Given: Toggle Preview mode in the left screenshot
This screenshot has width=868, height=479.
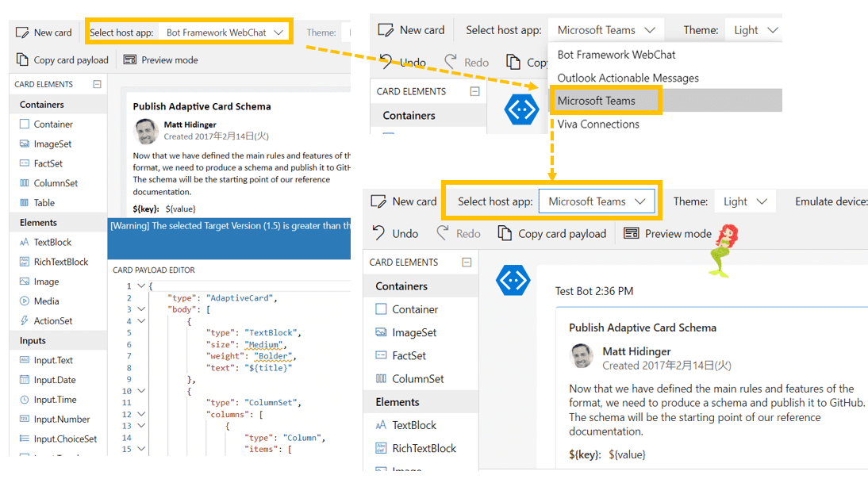Looking at the screenshot, I should pyautogui.click(x=160, y=59).
